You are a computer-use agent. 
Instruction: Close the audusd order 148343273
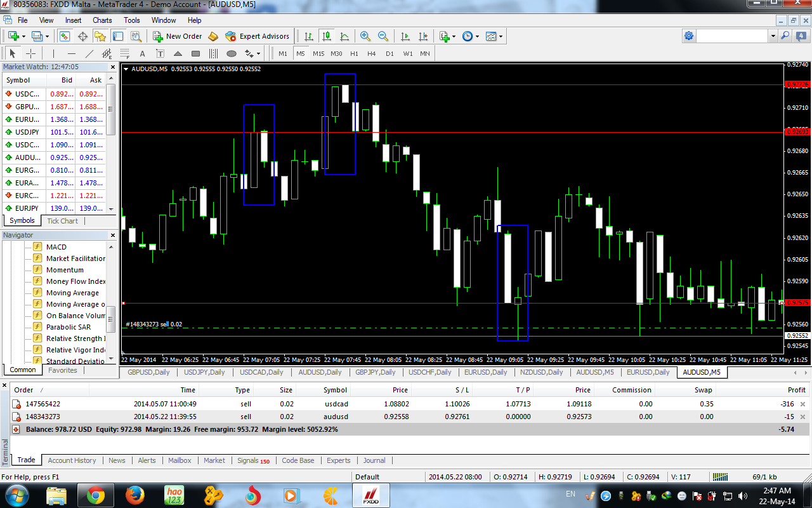[x=802, y=417]
